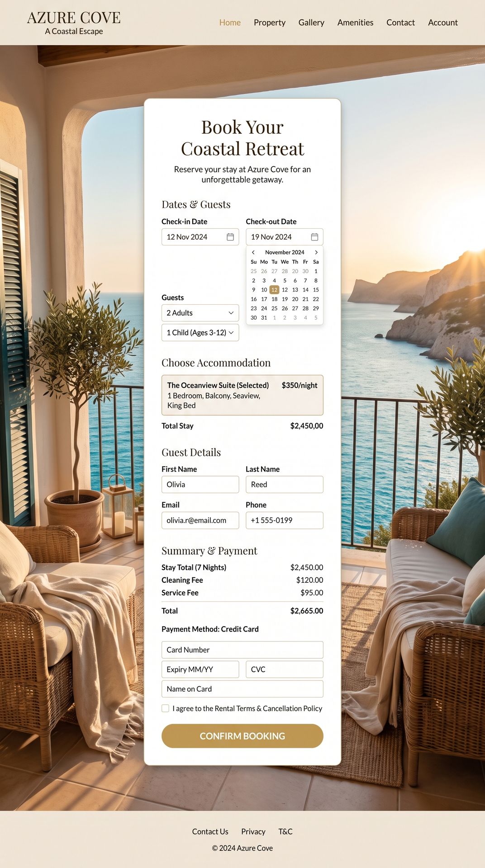Click the November 2024 calendar header

(x=285, y=252)
